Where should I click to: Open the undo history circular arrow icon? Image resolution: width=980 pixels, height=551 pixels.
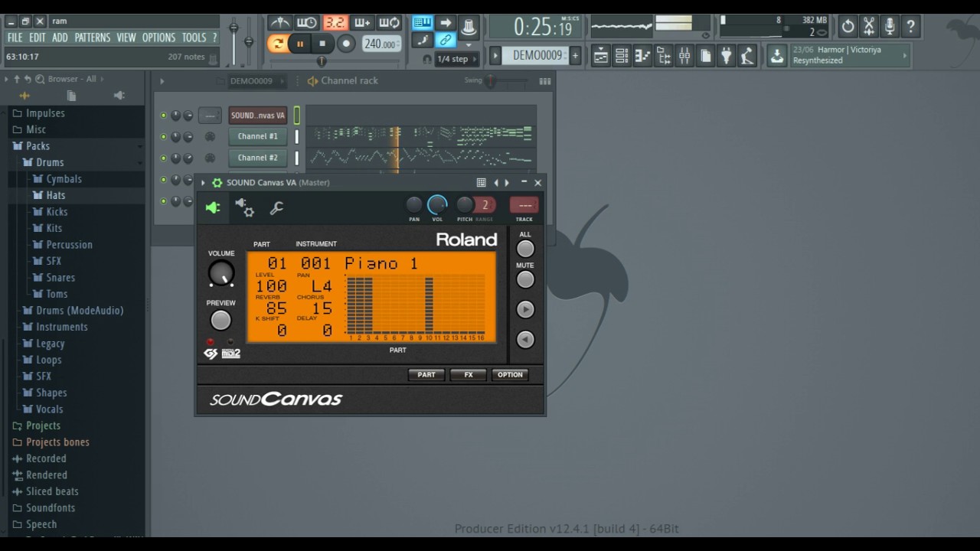click(848, 26)
